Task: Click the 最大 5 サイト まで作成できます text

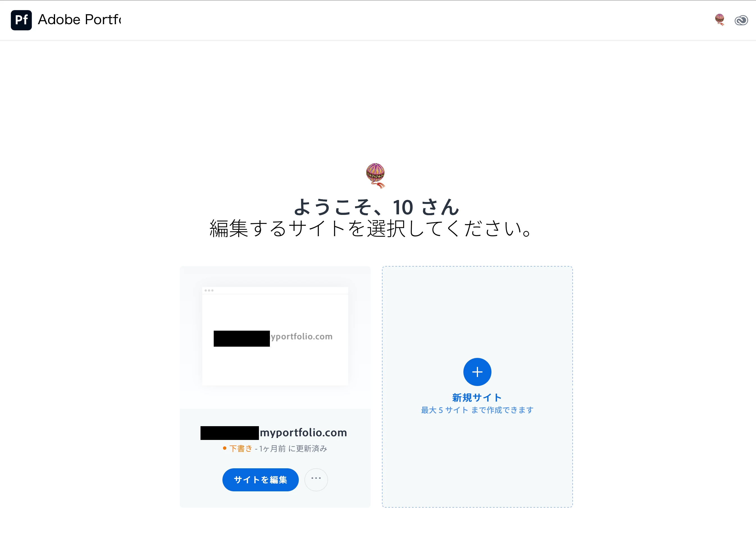Action: 477,410
